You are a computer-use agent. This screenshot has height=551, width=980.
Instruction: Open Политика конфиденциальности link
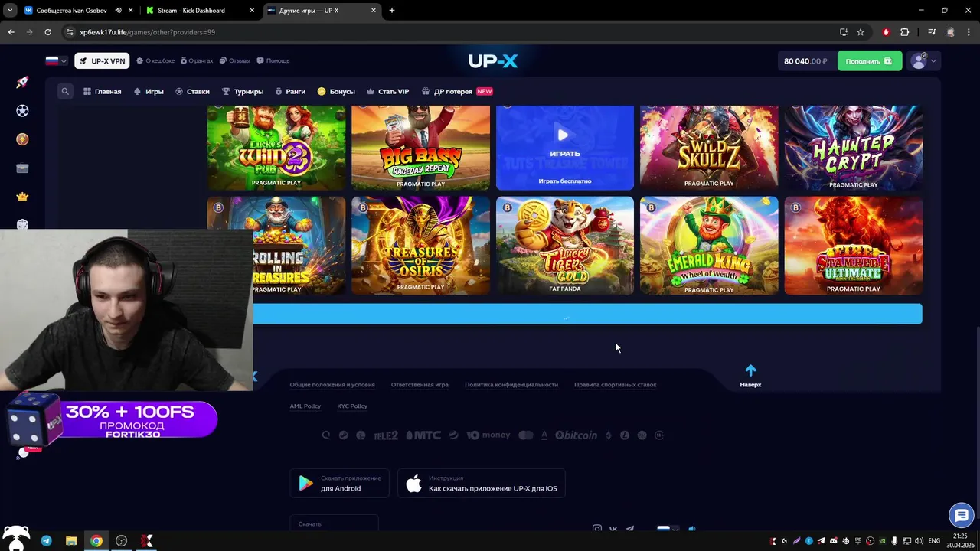pos(511,385)
